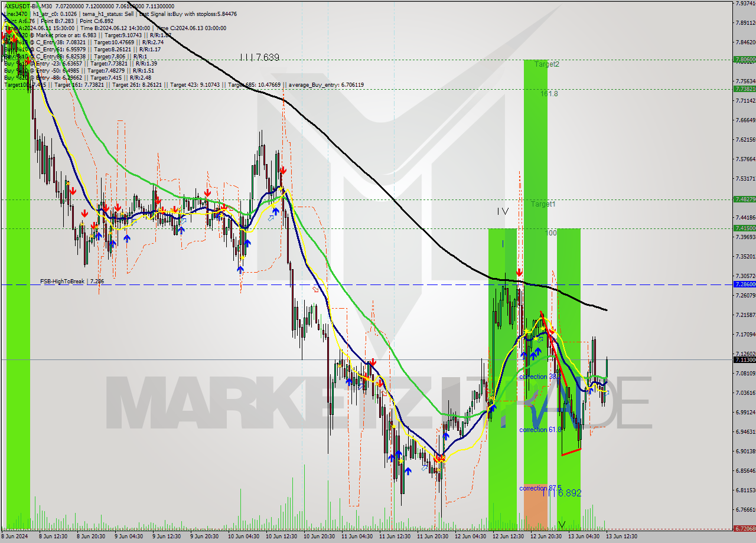
Task: Click the 6.94631 price axis label
Action: [745, 431]
